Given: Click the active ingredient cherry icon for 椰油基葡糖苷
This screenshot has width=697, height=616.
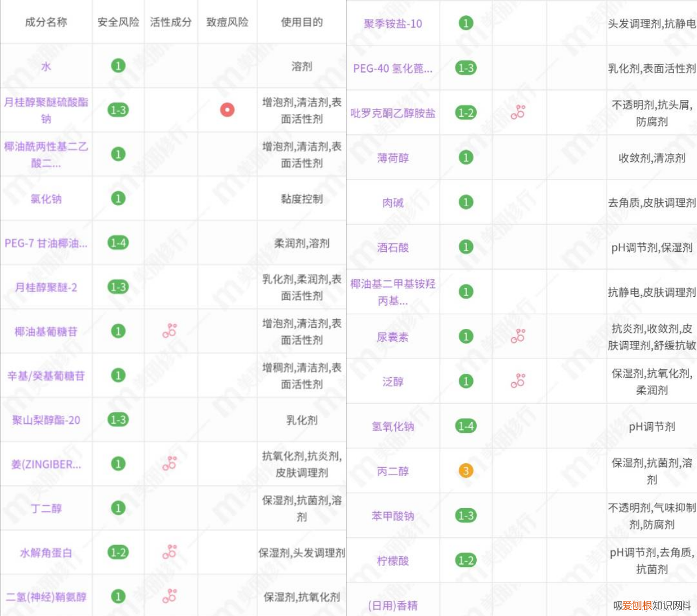Looking at the screenshot, I should (170, 331).
